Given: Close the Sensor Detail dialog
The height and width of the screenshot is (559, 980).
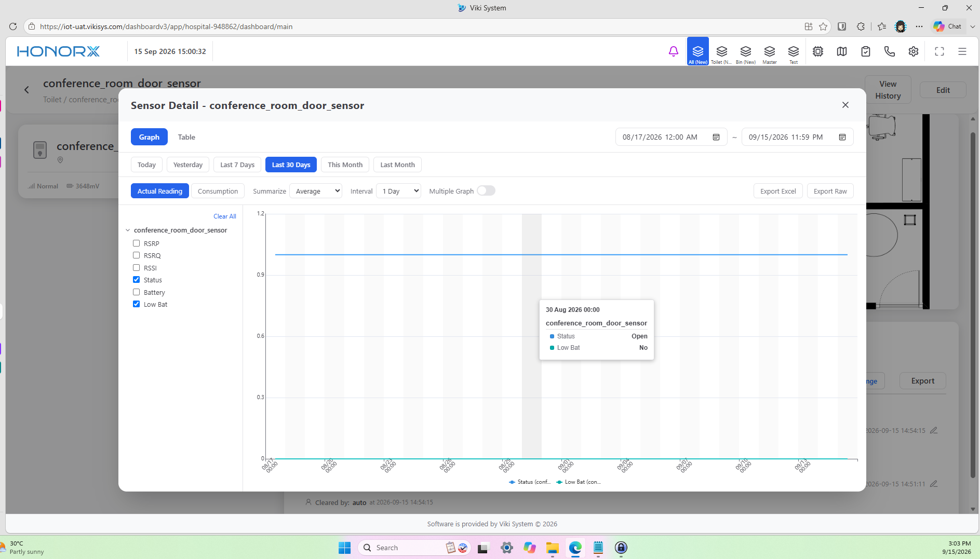Looking at the screenshot, I should pyautogui.click(x=845, y=105).
